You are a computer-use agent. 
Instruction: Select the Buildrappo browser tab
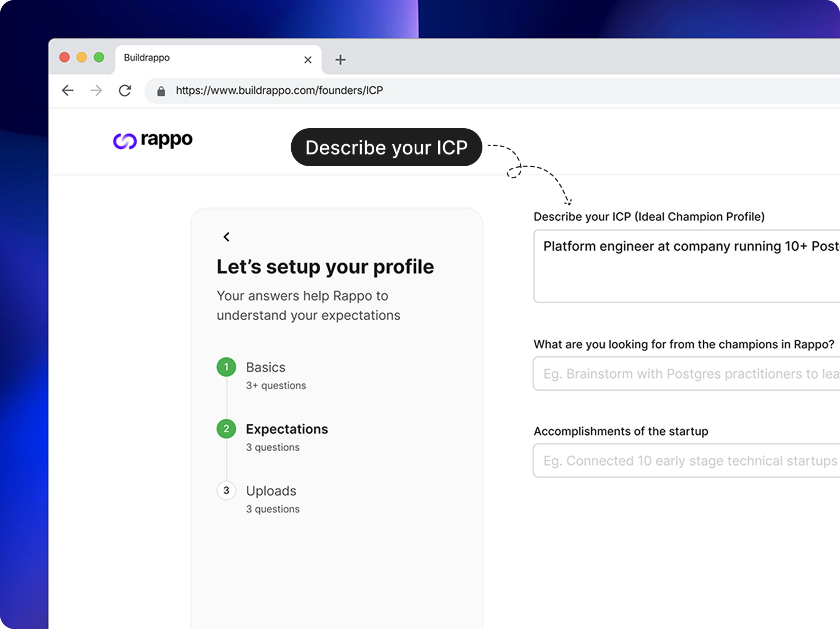click(218, 59)
